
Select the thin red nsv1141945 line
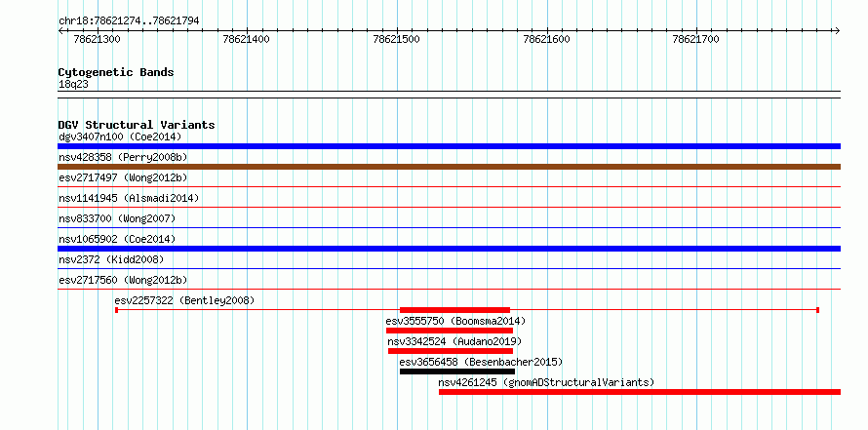(x=449, y=208)
